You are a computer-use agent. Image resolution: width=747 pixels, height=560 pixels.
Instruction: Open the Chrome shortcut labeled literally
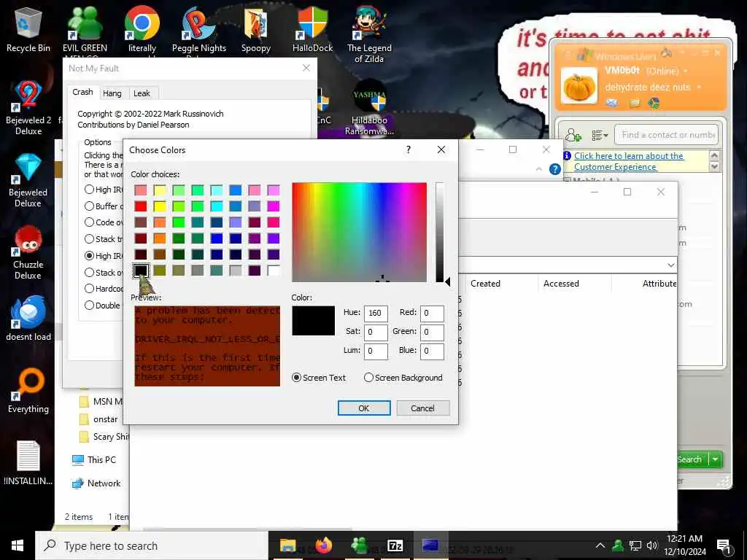tap(142, 29)
